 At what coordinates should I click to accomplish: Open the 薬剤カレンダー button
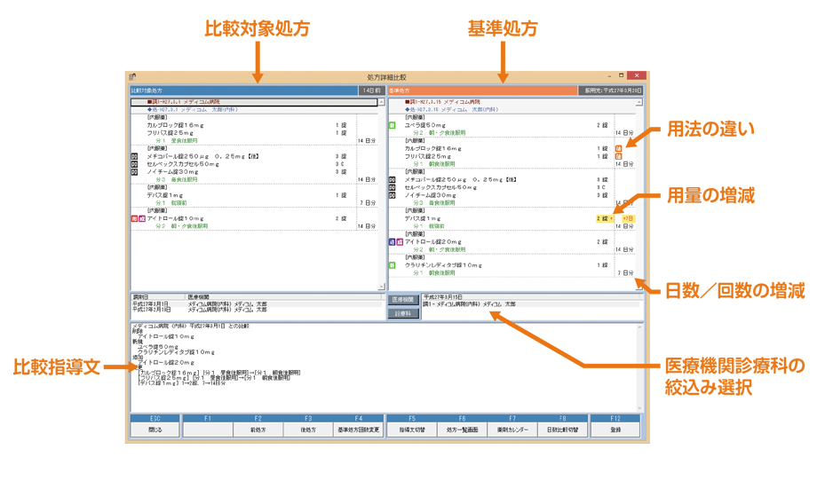512,429
